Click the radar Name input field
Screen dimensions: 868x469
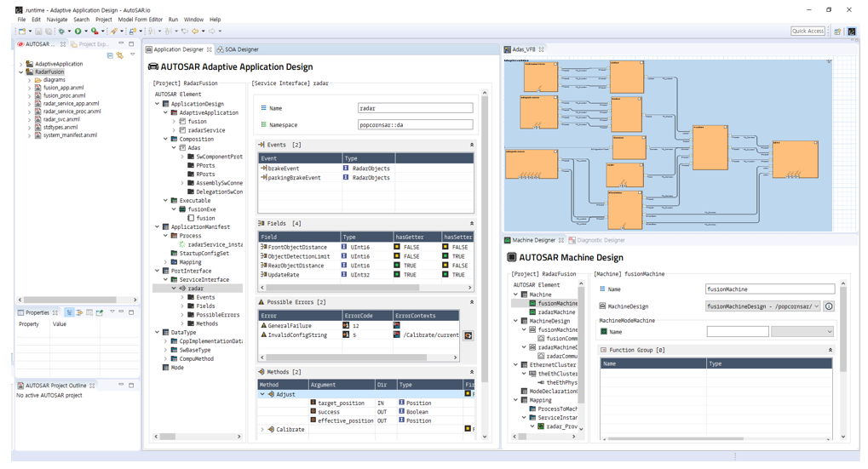pyautogui.click(x=415, y=108)
